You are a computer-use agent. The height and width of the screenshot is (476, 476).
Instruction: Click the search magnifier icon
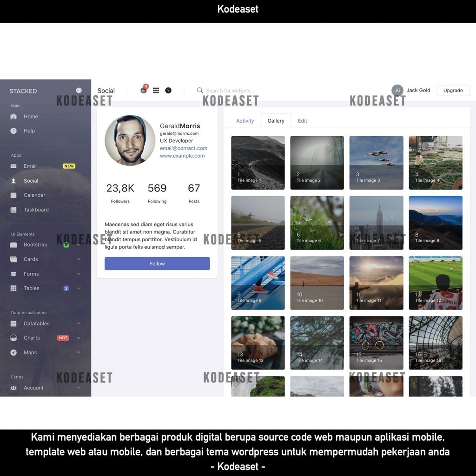[200, 90]
